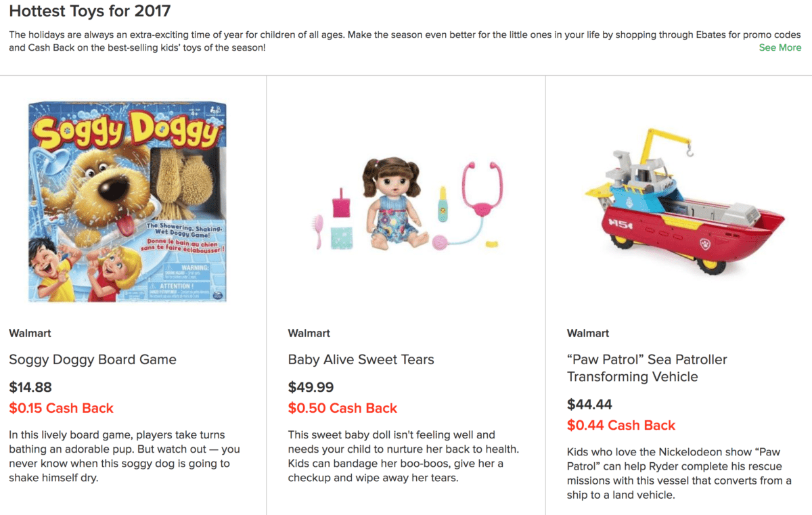Click the Soggy Doggy description text

click(x=125, y=457)
